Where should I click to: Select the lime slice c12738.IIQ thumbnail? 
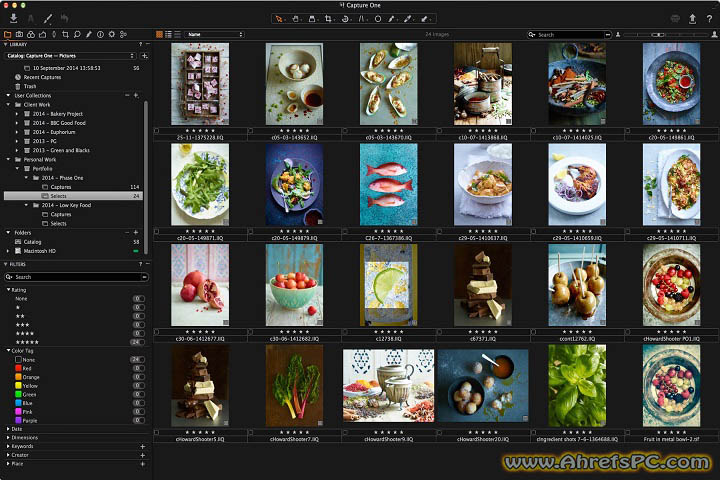(x=388, y=285)
